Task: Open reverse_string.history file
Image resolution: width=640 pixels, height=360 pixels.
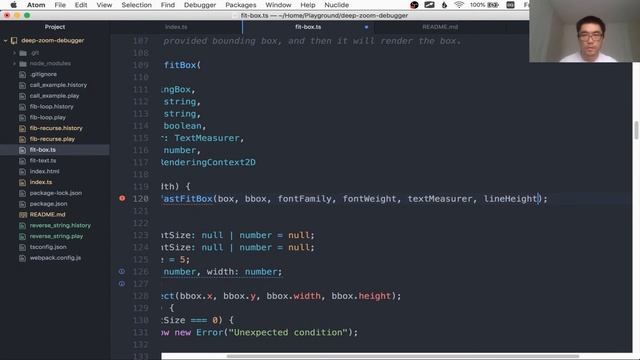Action: [60, 225]
